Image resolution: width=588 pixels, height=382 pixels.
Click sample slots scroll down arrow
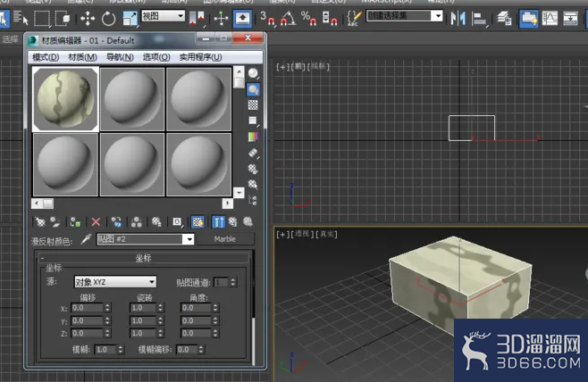pos(239,193)
